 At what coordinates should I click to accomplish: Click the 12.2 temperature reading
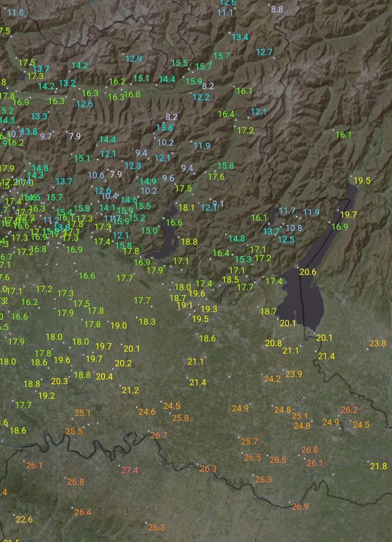(x=201, y=97)
